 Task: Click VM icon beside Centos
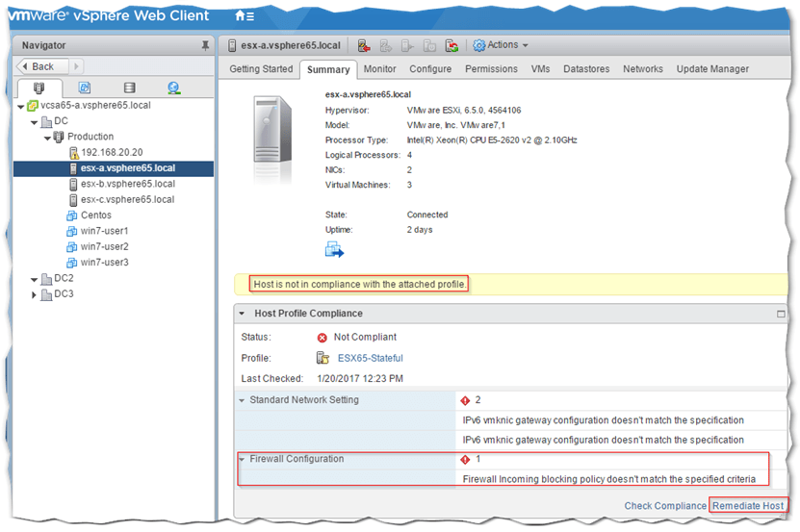(72, 215)
